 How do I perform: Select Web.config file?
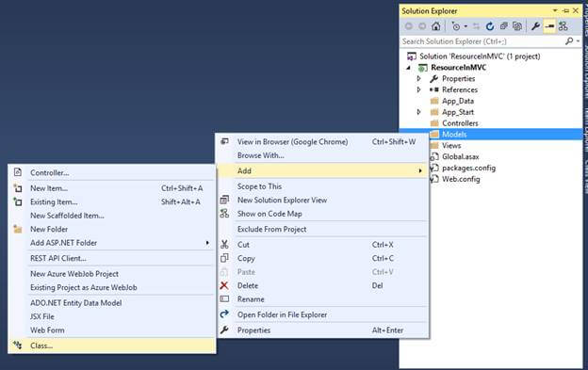click(461, 179)
